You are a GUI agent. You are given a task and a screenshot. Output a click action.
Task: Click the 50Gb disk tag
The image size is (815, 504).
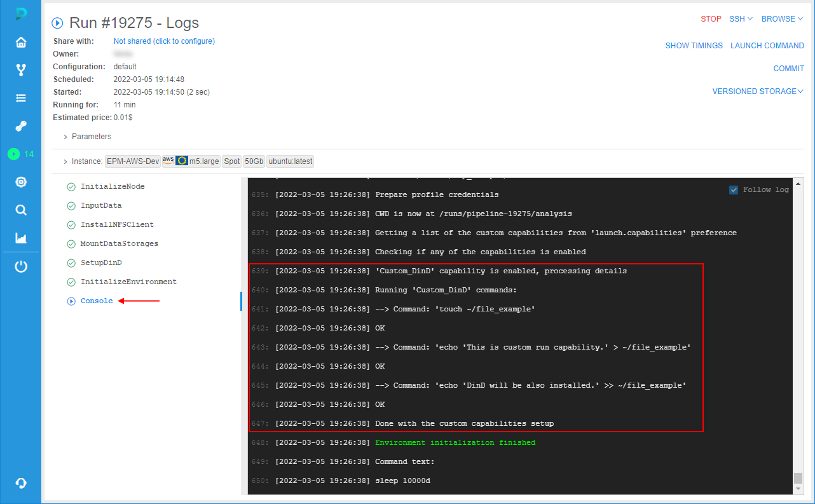point(254,161)
